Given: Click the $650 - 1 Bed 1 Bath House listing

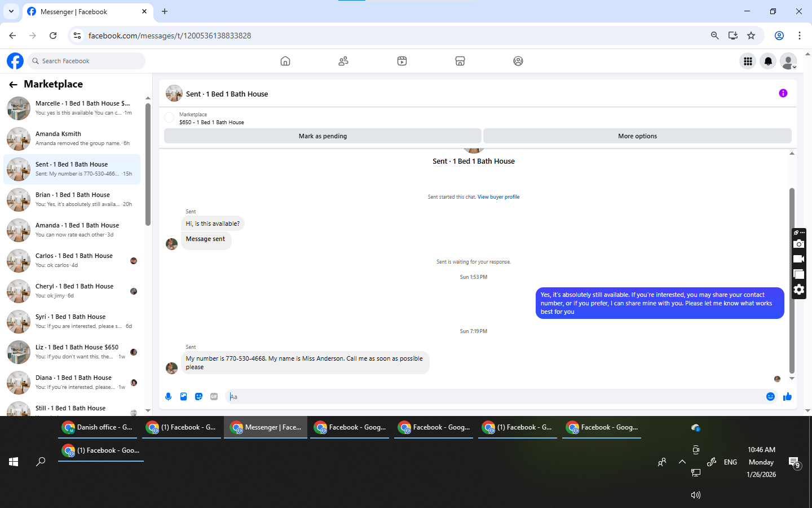Looking at the screenshot, I should pyautogui.click(x=211, y=122).
